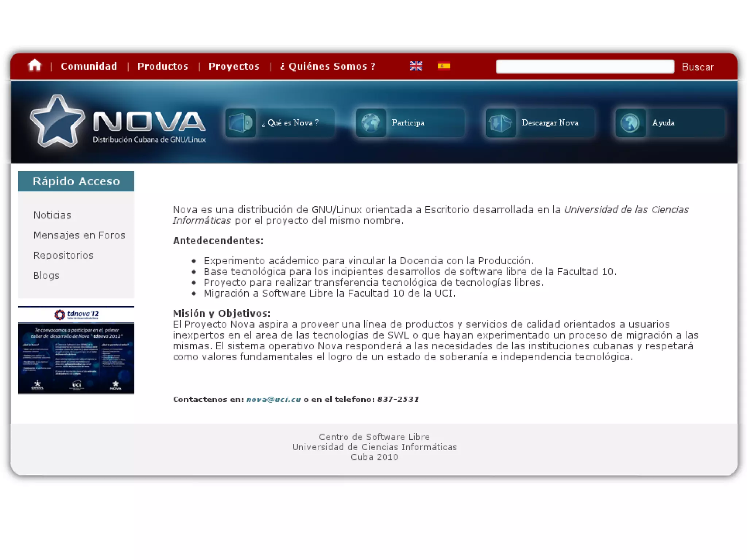The image size is (747, 560).
Task: Open the Productos menu item
Action: point(163,66)
